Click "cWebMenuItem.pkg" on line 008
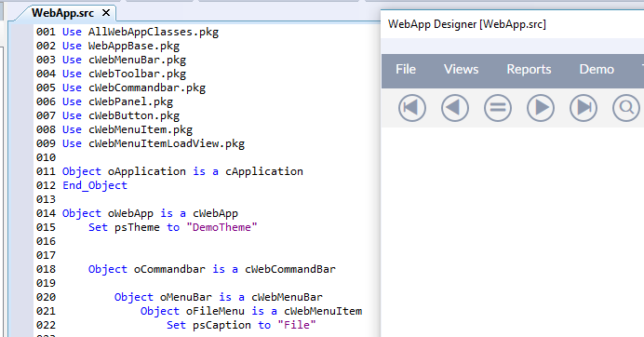This screenshot has height=337, width=644. coord(140,130)
